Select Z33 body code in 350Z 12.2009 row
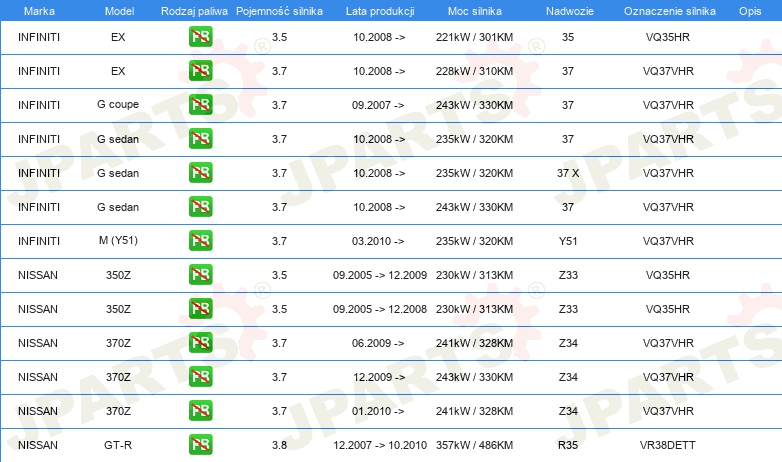 568,275
